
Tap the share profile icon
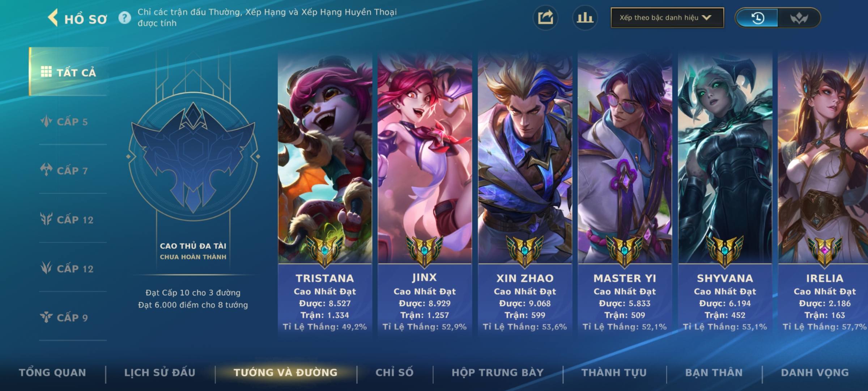[x=545, y=18]
